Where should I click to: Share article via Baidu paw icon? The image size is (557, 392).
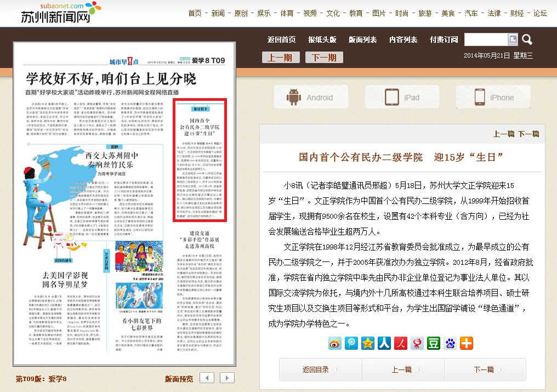450,343
